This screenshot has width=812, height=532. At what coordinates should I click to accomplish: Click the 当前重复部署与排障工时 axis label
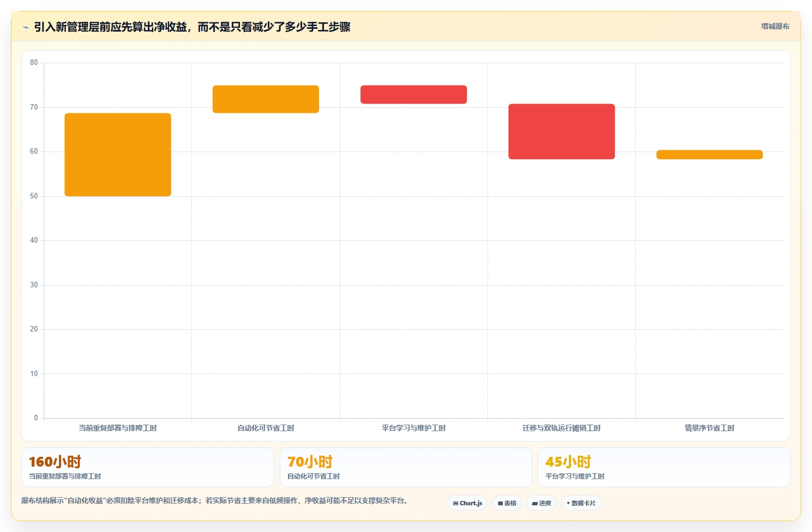coord(118,428)
